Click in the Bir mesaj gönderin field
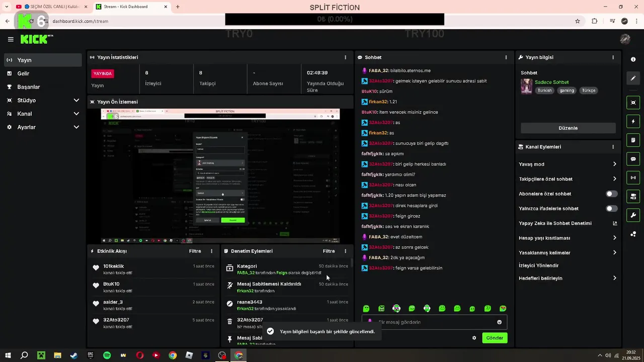Image resolution: width=644 pixels, height=362 pixels. click(x=435, y=322)
